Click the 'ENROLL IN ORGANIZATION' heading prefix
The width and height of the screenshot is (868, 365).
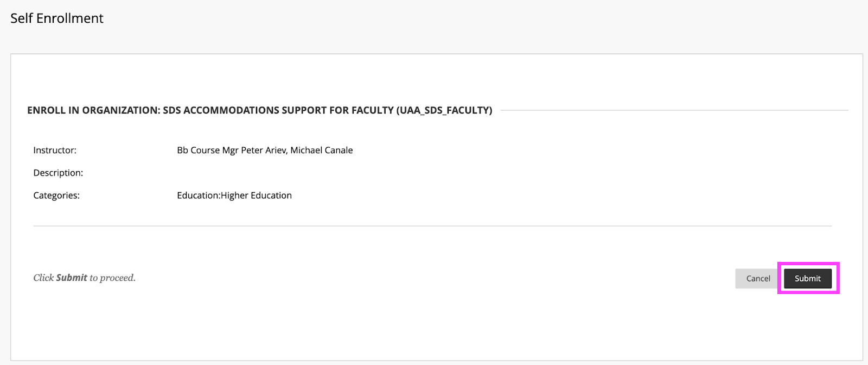click(93, 110)
